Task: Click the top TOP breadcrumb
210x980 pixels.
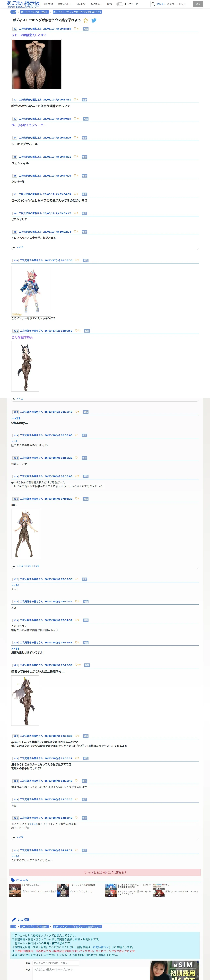Action: click(13, 12)
